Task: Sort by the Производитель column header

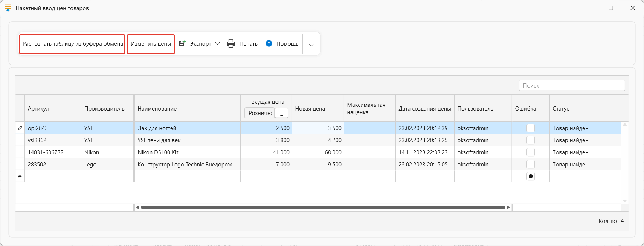Action: (107, 108)
